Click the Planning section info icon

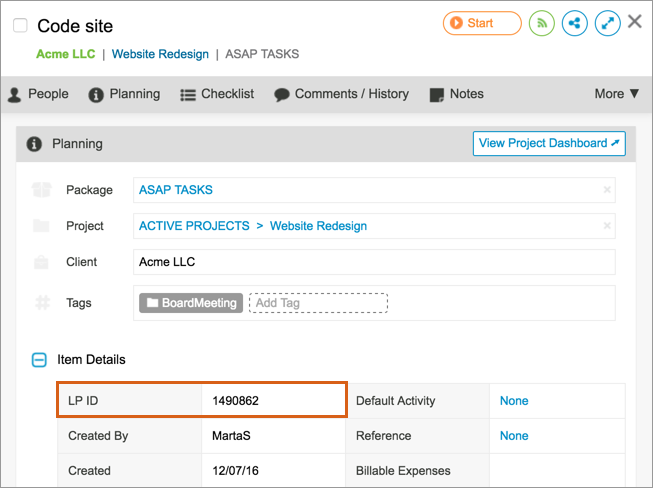tap(34, 144)
